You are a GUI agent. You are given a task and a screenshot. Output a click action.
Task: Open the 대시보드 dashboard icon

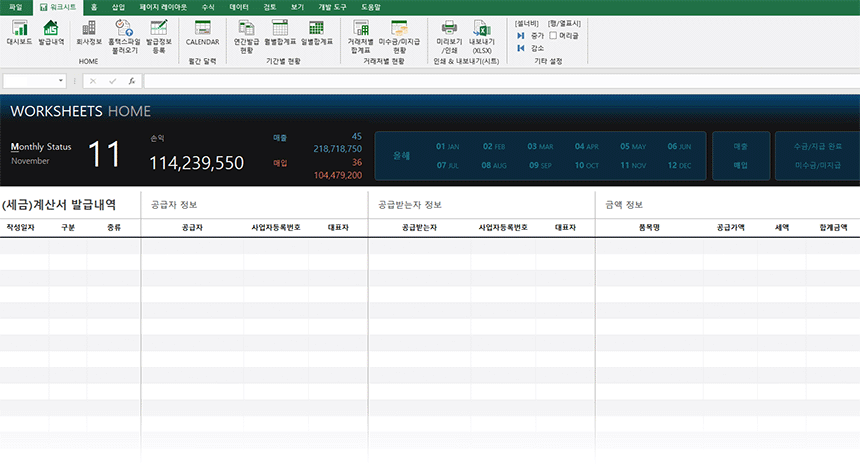pyautogui.click(x=18, y=33)
